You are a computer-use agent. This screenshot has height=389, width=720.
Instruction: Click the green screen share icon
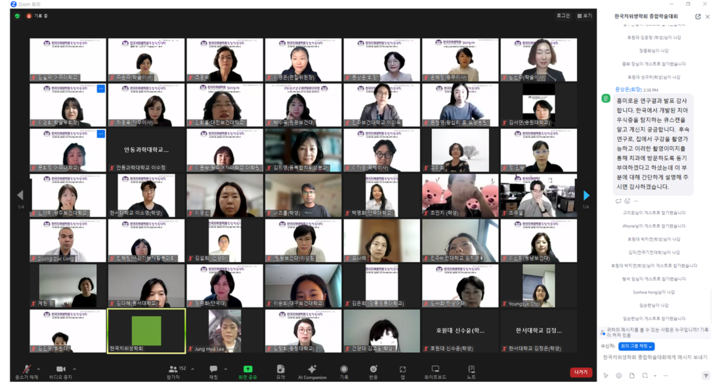click(x=248, y=369)
